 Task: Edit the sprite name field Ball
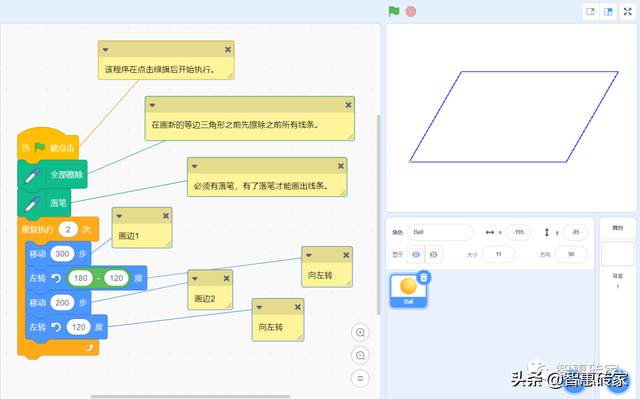(x=440, y=232)
